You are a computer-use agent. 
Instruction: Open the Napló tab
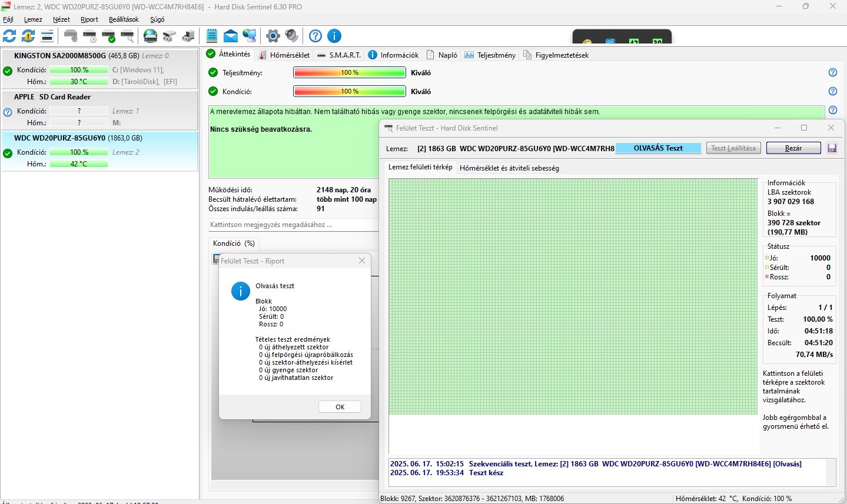click(x=442, y=55)
